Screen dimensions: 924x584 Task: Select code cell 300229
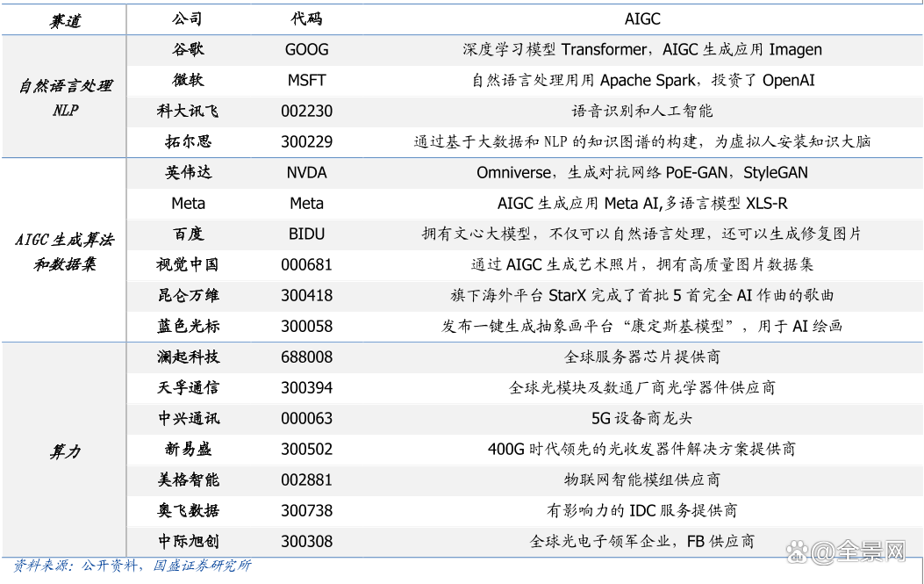306,141
